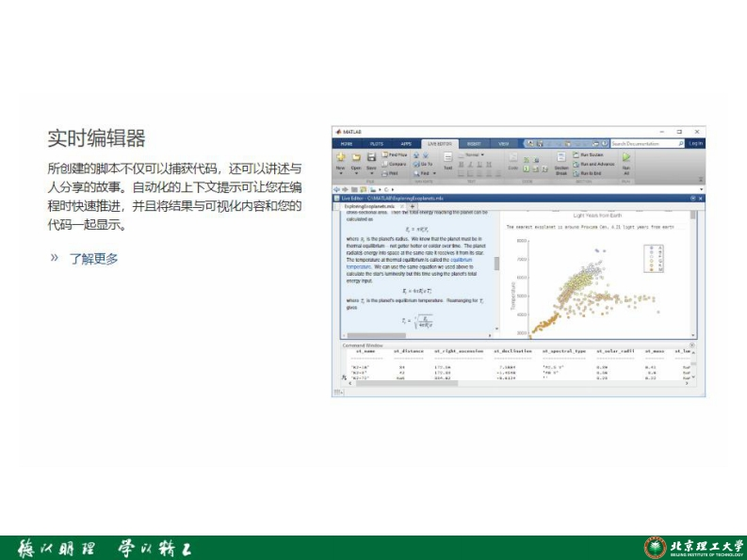Switch to the PLOTS ribbon tab
747x560 pixels.
point(376,143)
